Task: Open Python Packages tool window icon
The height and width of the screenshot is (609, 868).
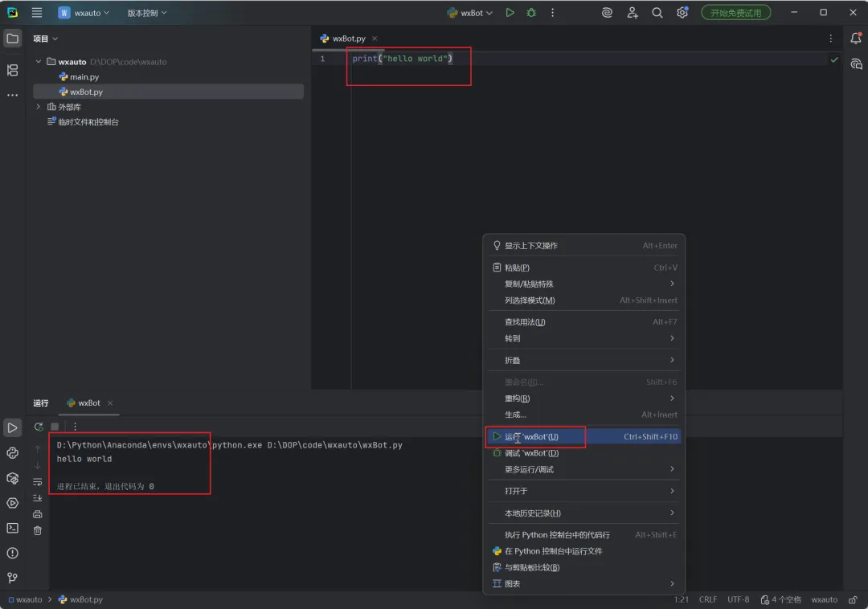Action: (x=12, y=479)
